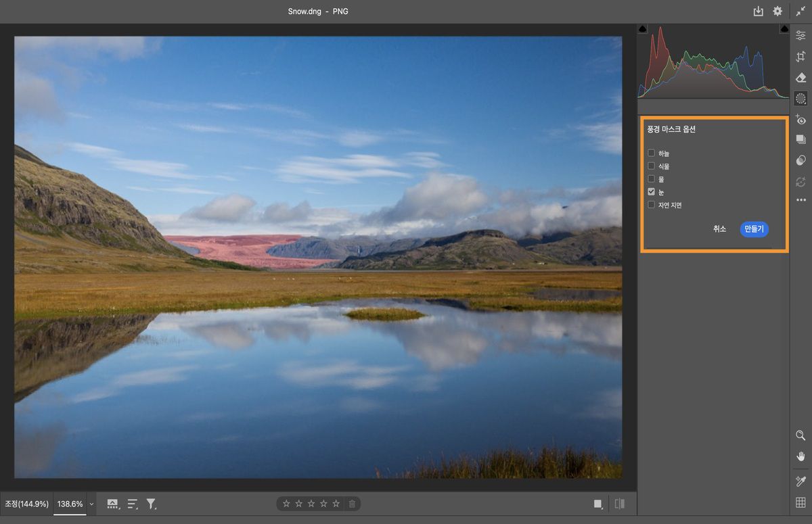The height and width of the screenshot is (524, 812).
Task: Set rating to five stars
Action: [336, 504]
